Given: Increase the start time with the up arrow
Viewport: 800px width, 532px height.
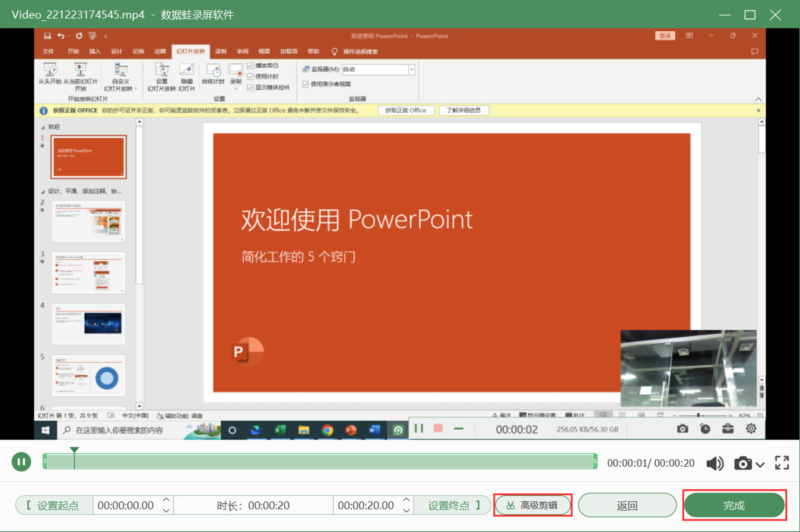Looking at the screenshot, I should (x=167, y=500).
